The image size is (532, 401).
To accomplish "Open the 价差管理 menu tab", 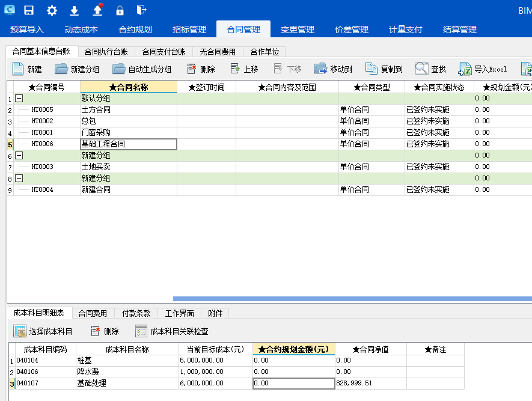I will pyautogui.click(x=352, y=29).
